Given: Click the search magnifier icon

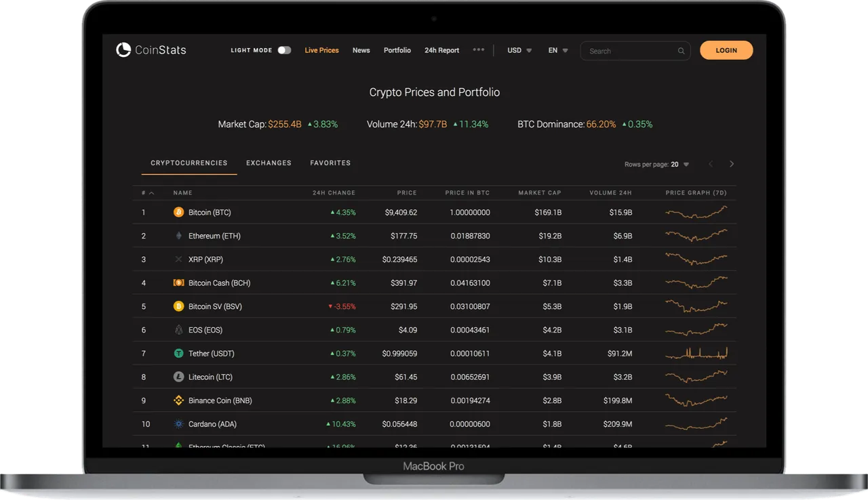Looking at the screenshot, I should coord(681,51).
